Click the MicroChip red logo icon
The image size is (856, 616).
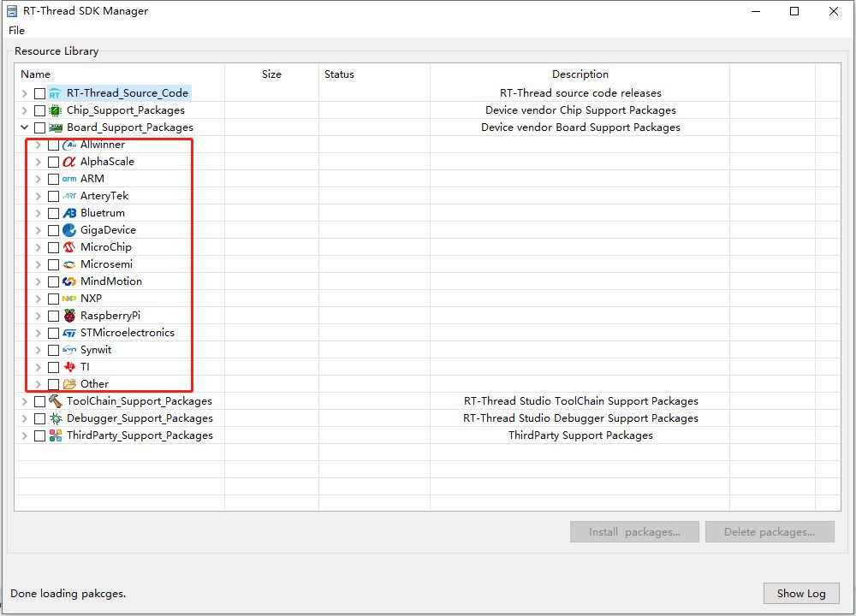[x=69, y=247]
